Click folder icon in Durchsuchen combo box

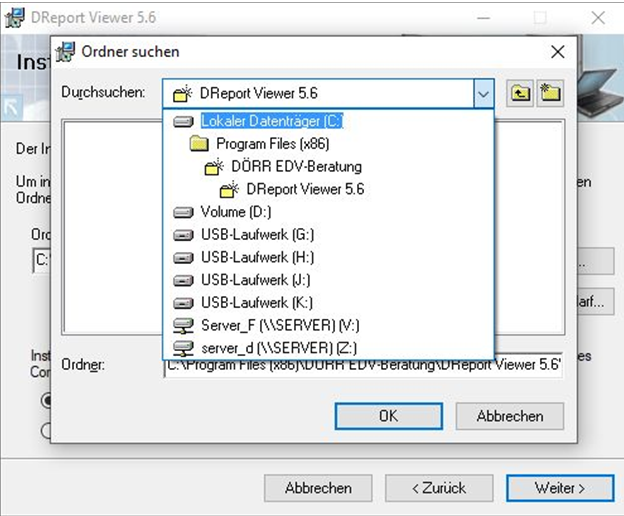[x=182, y=94]
